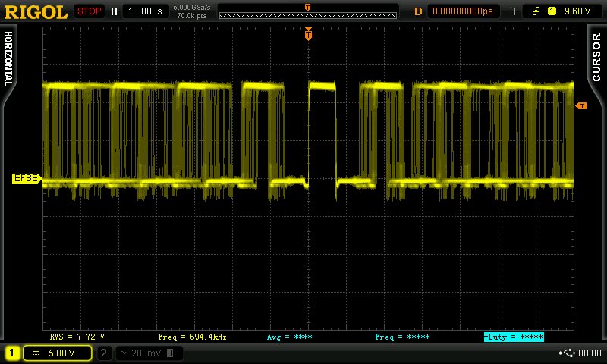Image resolution: width=607 pixels, height=364 pixels.
Task: Click the yellow channel 1 ground marker
Action: 27,178
